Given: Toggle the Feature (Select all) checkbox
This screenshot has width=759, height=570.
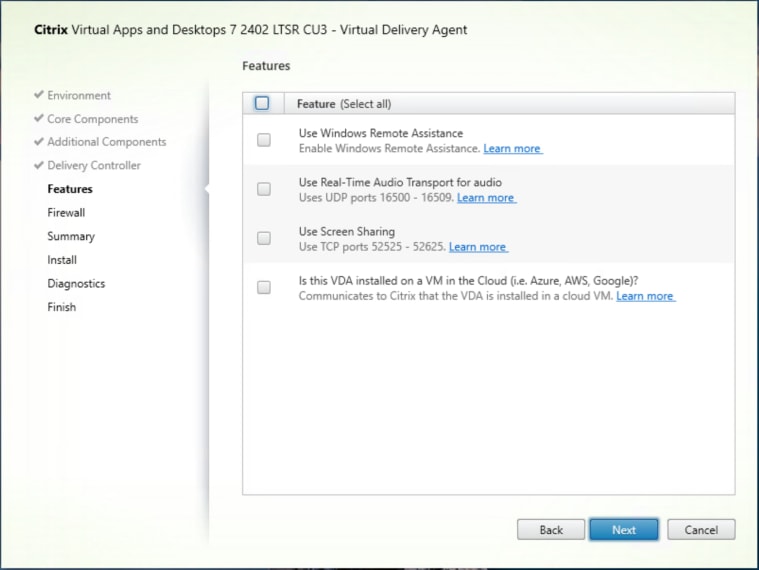Looking at the screenshot, I should click(262, 103).
